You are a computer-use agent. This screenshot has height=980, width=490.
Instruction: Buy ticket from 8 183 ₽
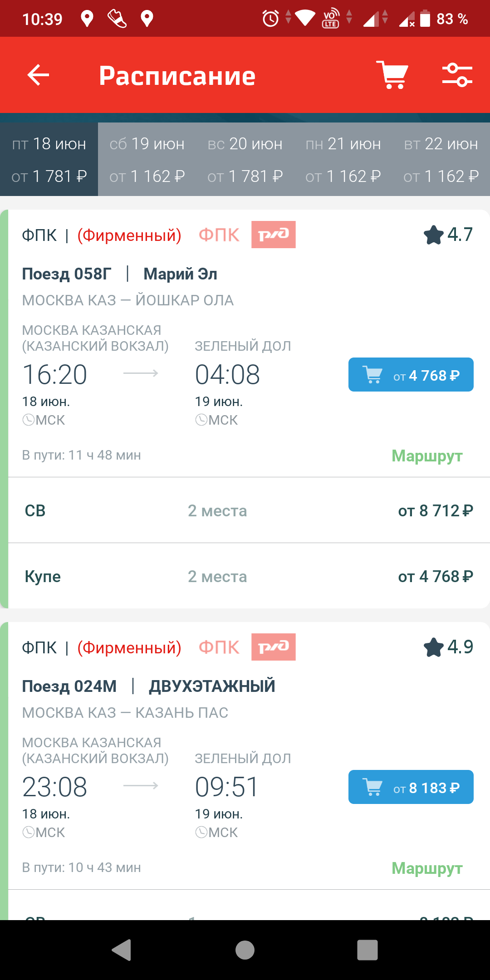[411, 787]
